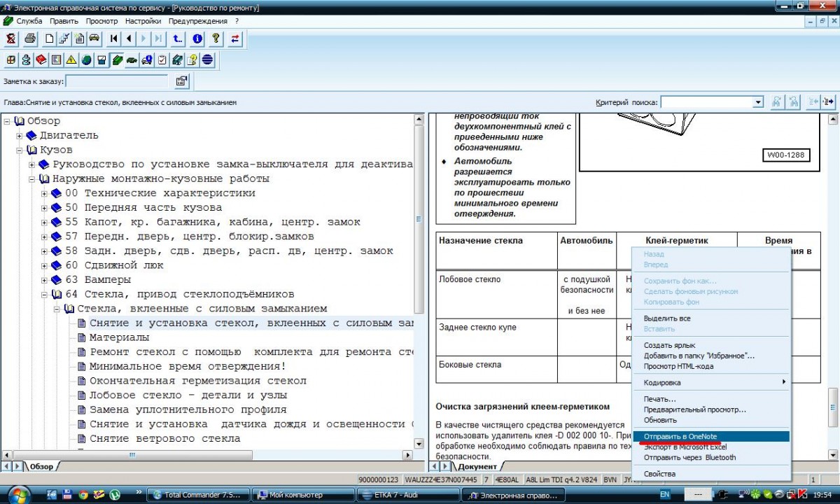Collapse the Обзор root tree node

7,121
